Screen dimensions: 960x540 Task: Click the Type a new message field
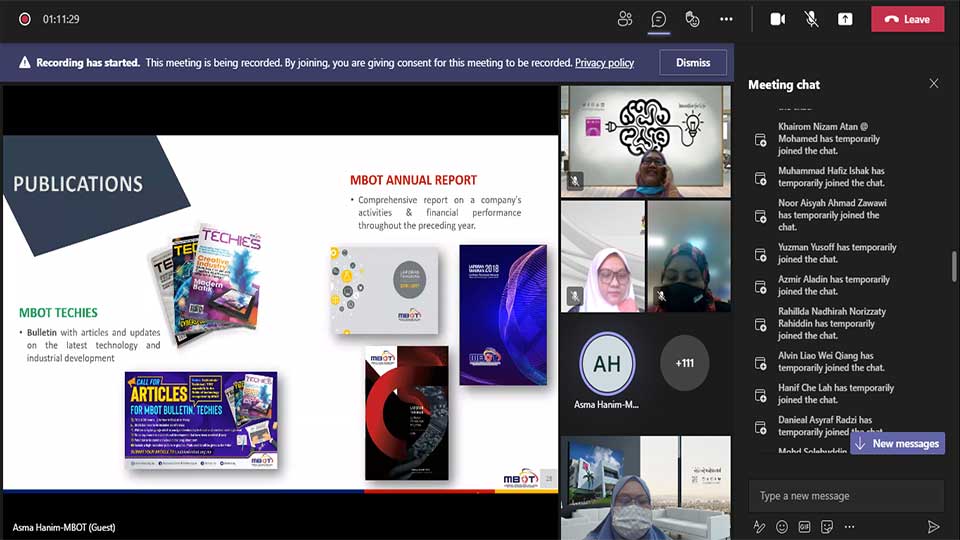pyautogui.click(x=846, y=495)
